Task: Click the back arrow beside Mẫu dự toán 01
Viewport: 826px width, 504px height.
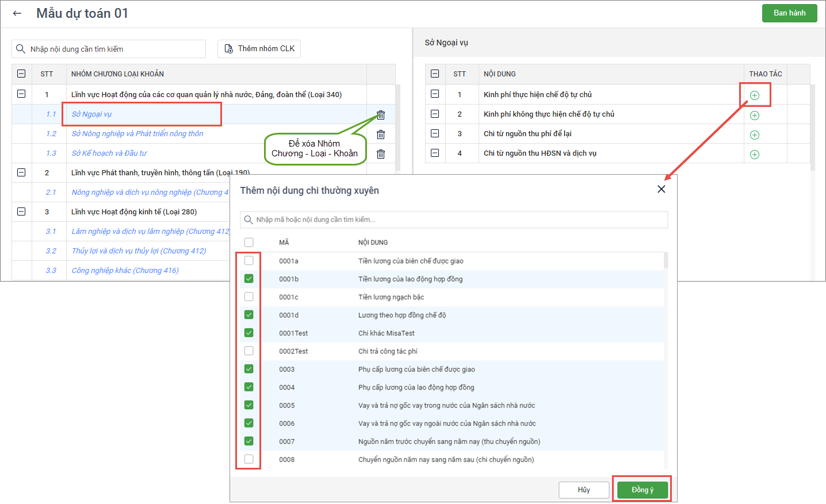Action: 17,13
